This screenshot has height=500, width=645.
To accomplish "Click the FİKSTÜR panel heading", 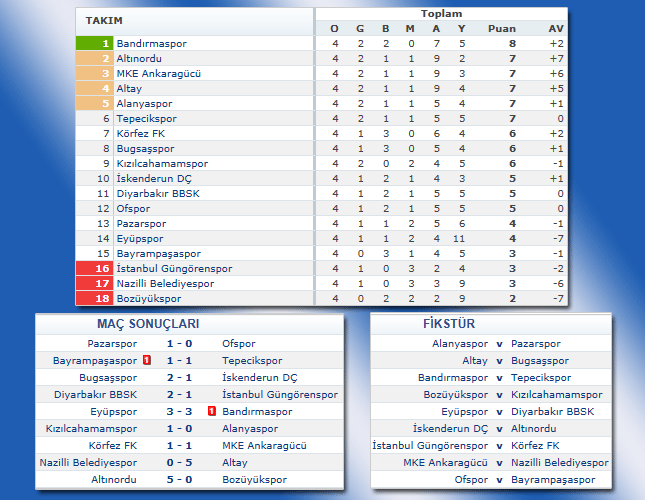I will pos(441,324).
